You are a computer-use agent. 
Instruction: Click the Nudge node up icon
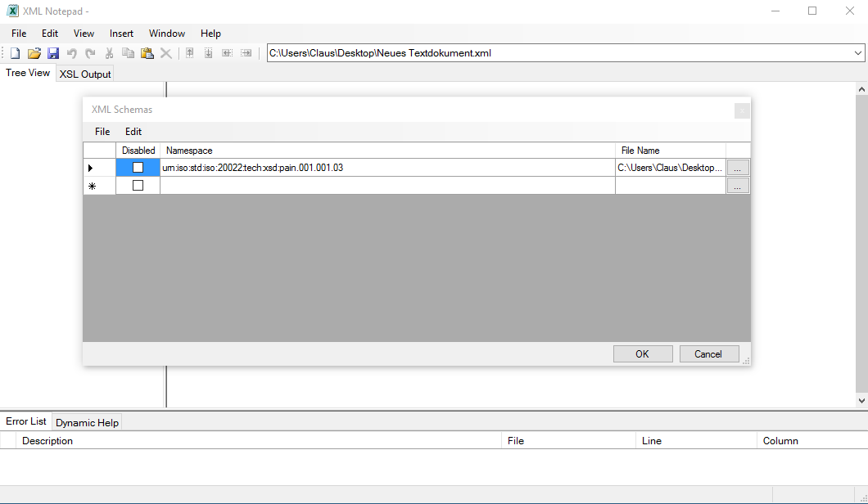pyautogui.click(x=189, y=53)
